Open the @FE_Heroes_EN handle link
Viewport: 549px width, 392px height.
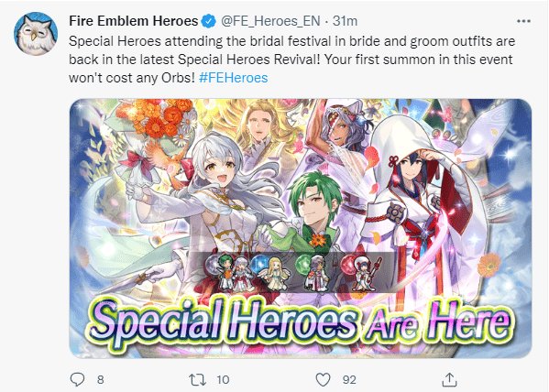pyautogui.click(x=270, y=21)
